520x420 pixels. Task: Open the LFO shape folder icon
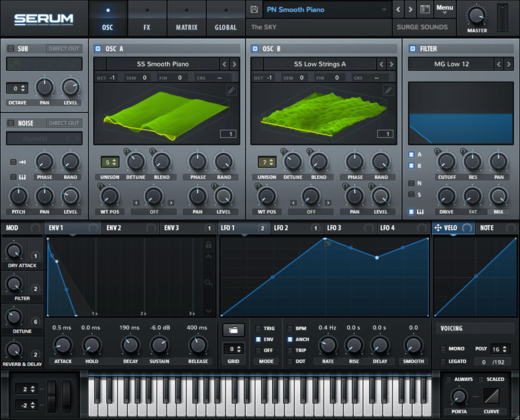[233, 330]
